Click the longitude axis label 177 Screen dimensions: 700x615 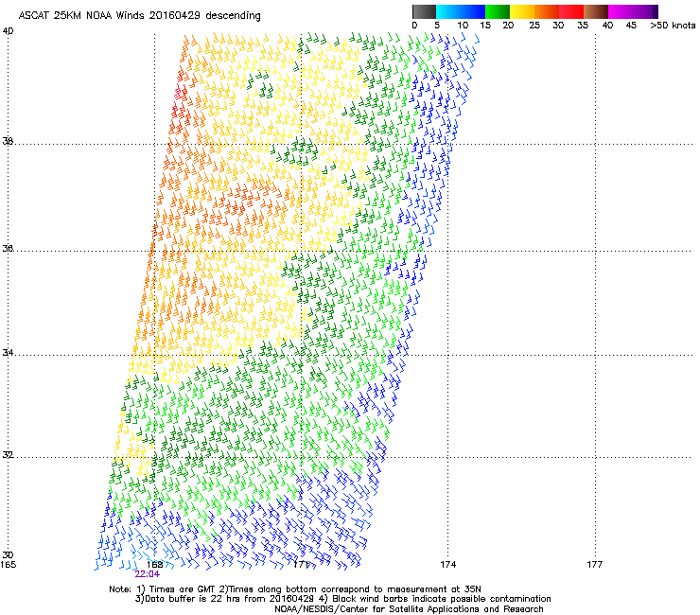click(595, 565)
